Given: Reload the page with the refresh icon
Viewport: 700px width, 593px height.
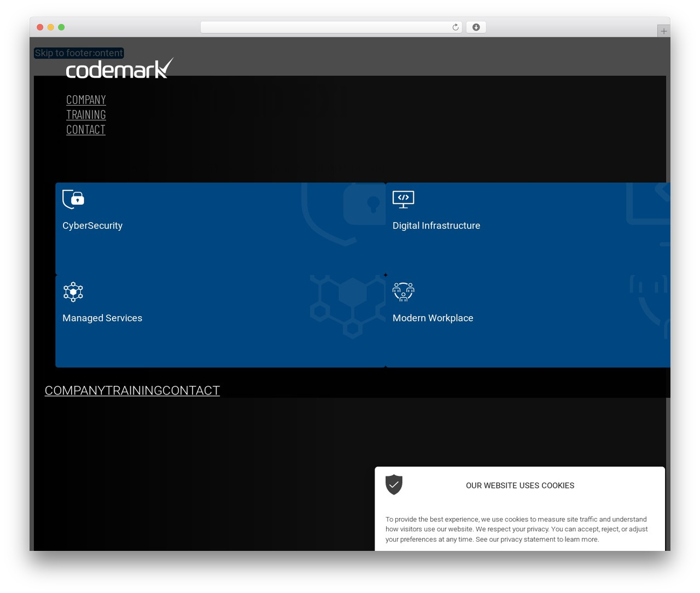Looking at the screenshot, I should [x=456, y=27].
